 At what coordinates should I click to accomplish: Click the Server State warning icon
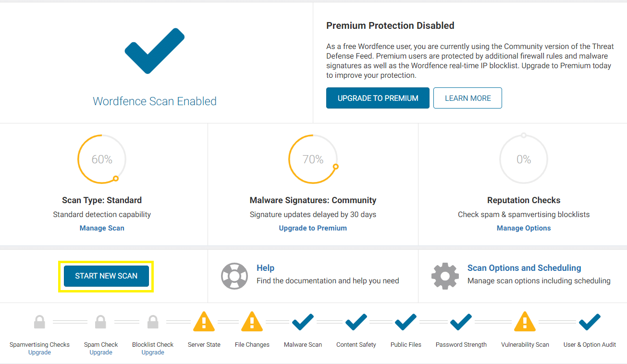coord(204,322)
